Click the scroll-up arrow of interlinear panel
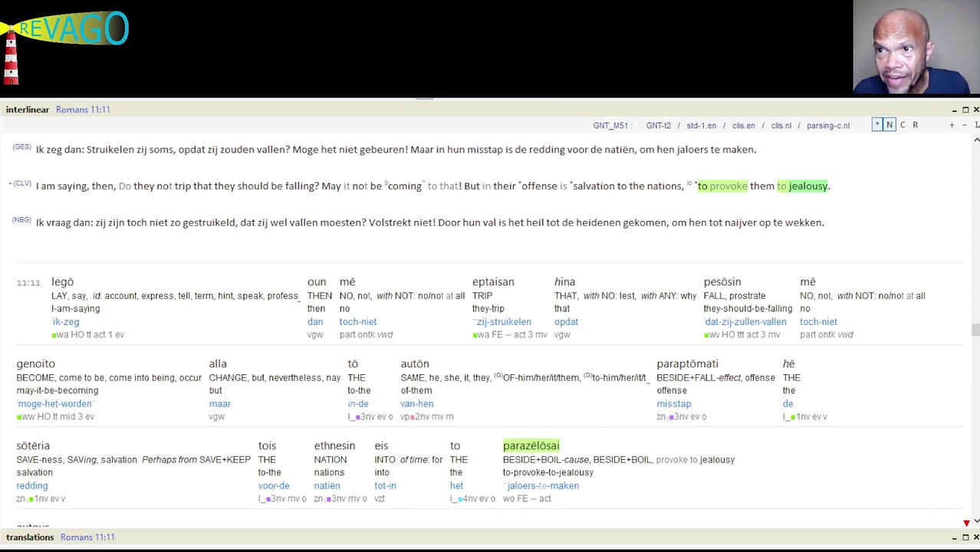Viewport: 980px width, 552px height. (976, 140)
